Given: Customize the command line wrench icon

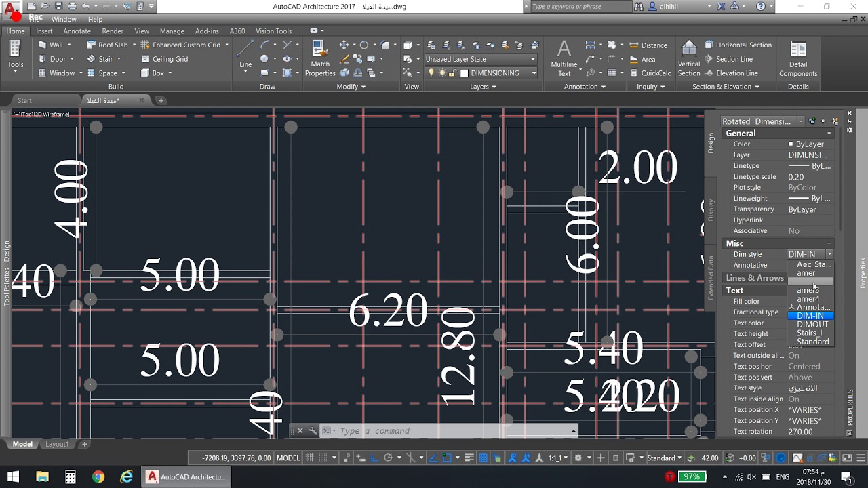Looking at the screenshot, I should point(313,430).
